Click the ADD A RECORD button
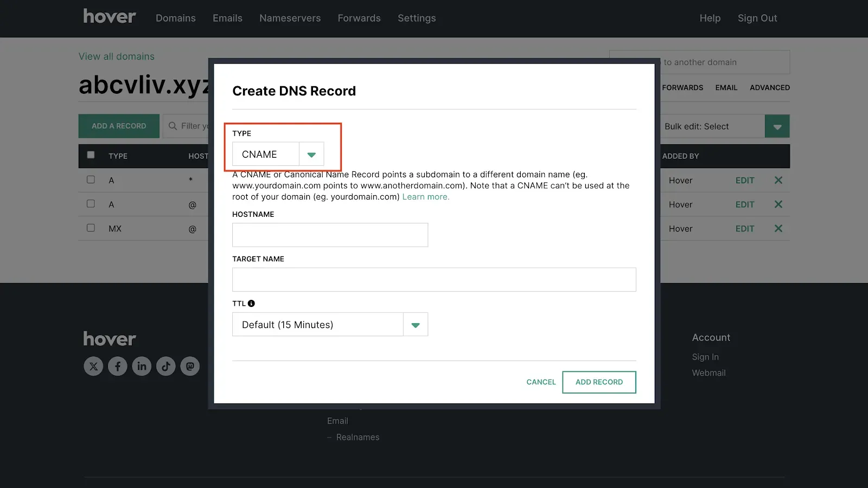The image size is (868, 488). coord(119,126)
